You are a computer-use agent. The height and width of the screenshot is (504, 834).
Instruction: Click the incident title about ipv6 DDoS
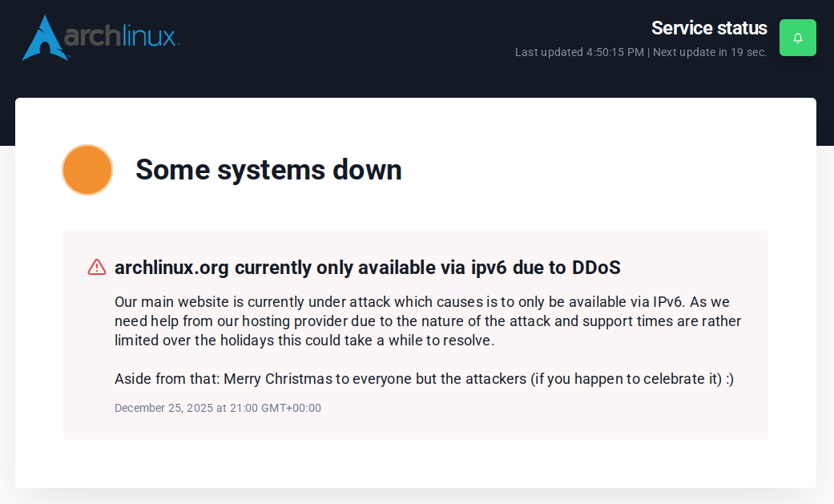[x=367, y=268]
